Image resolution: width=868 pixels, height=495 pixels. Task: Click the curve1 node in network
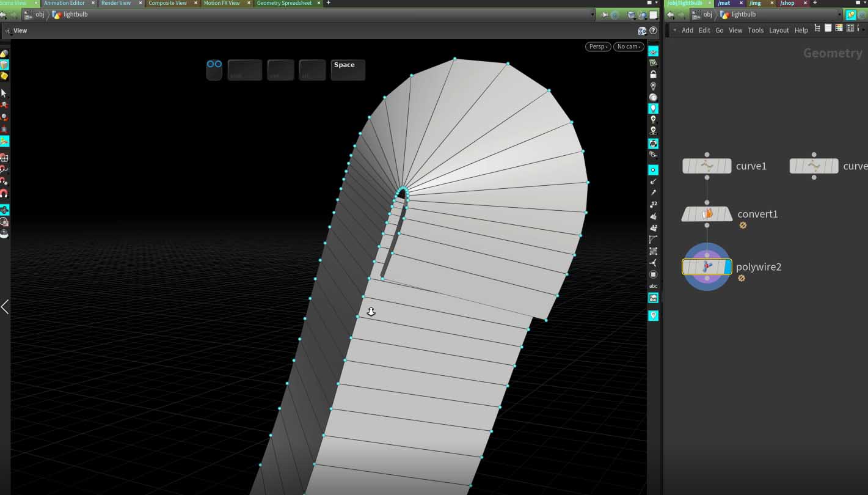click(x=707, y=166)
